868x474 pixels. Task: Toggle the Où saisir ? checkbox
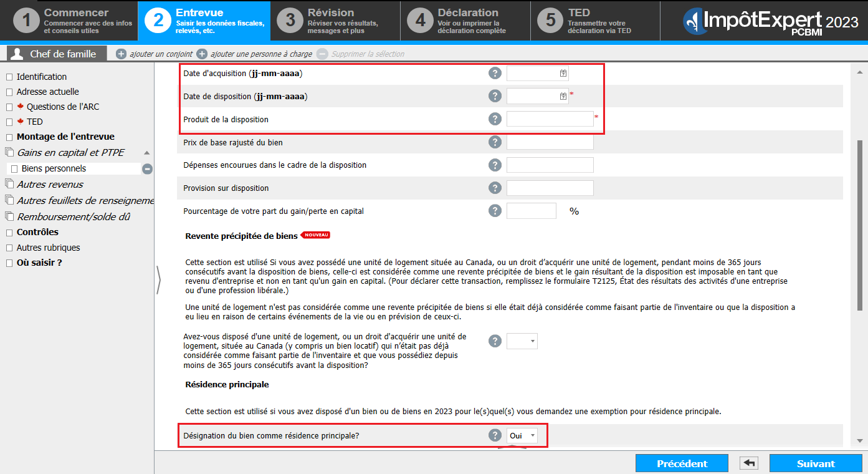coord(9,263)
